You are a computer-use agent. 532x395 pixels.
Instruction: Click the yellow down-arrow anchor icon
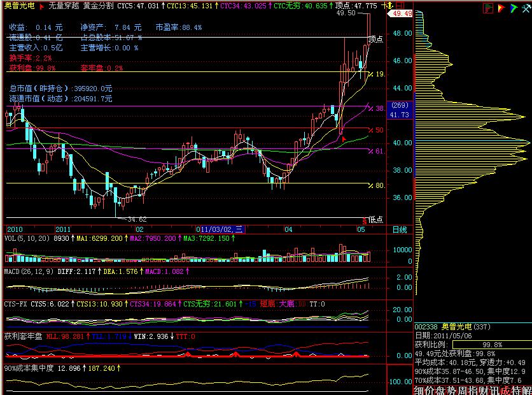(x=390, y=6)
